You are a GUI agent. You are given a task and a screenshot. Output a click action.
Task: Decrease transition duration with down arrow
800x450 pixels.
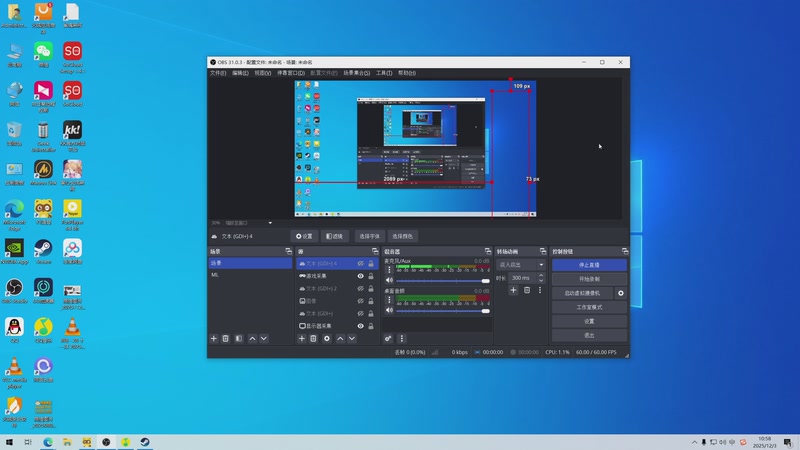click(x=541, y=280)
